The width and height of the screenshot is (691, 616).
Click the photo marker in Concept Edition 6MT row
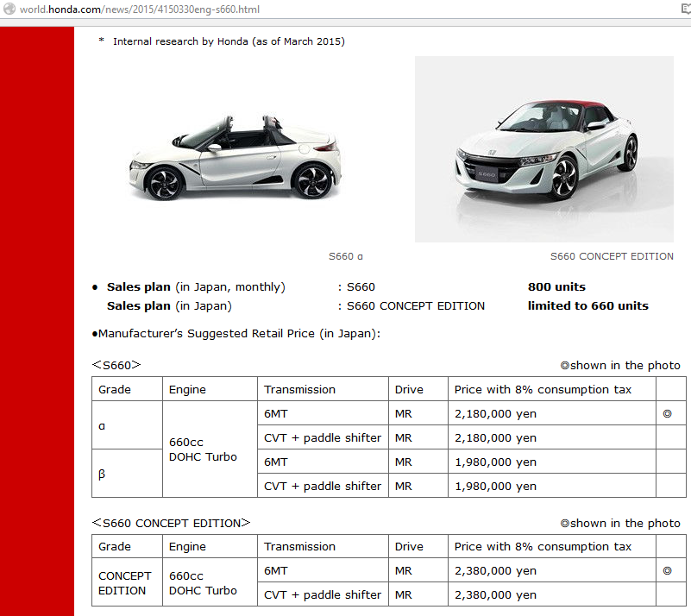667,570
